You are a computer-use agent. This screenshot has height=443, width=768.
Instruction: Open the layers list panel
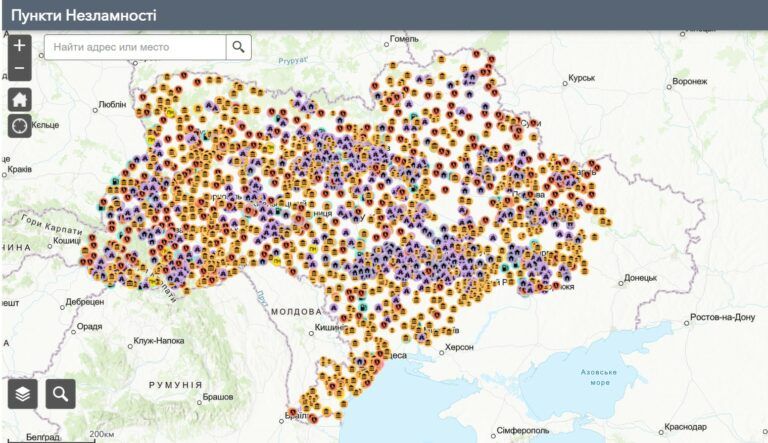[x=23, y=394]
